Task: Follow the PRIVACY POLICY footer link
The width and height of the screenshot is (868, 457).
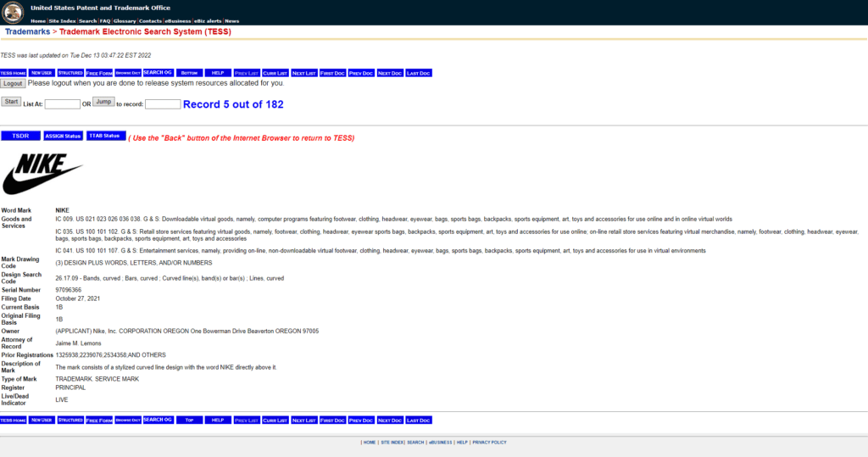Action: click(489, 443)
